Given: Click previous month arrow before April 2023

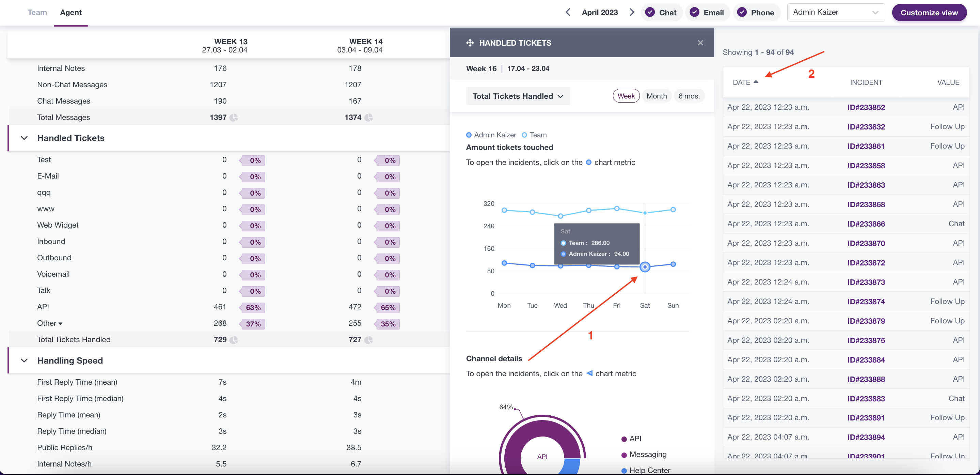Looking at the screenshot, I should tap(568, 12).
